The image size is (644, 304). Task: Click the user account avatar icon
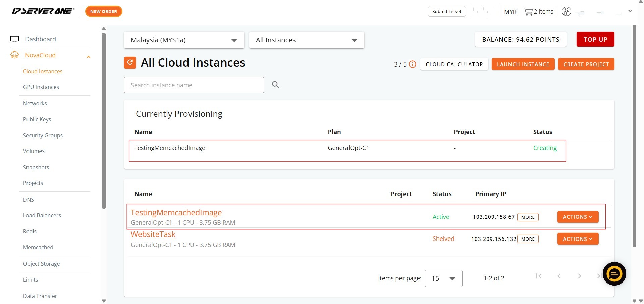(566, 12)
